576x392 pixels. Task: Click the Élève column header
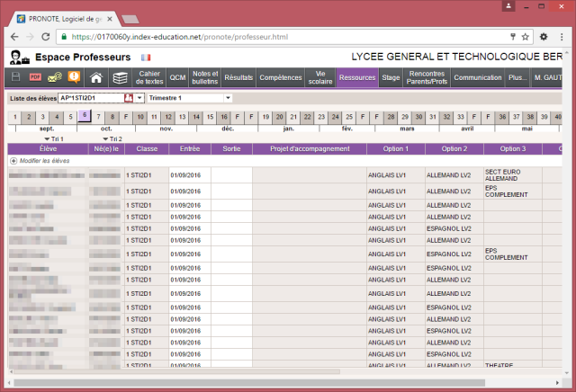tap(48, 148)
